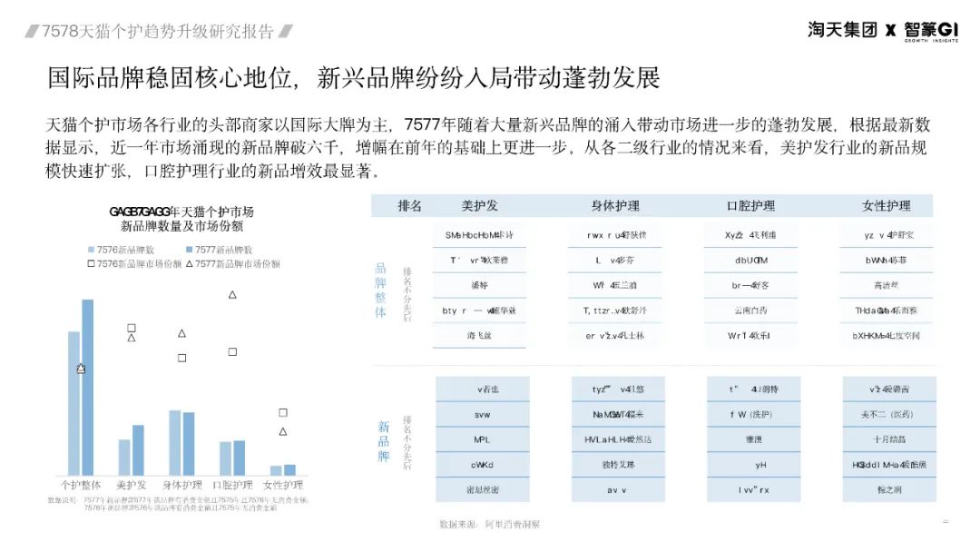
Task: Click the cWKd cell in the new brands table
Action: pyautogui.click(x=483, y=465)
